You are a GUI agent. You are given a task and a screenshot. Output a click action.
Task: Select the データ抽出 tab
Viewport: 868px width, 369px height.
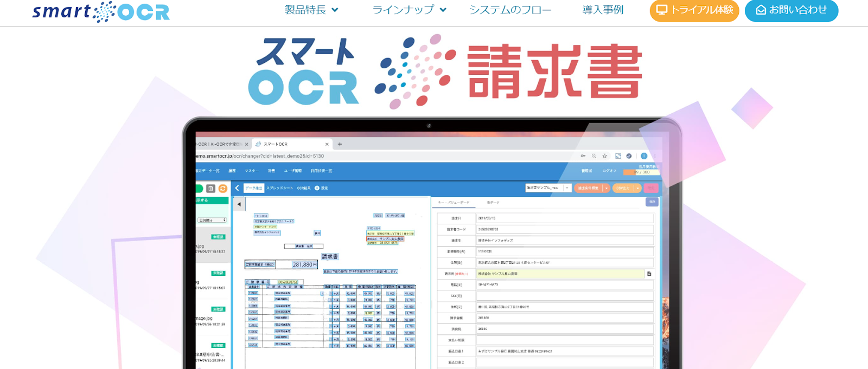(254, 188)
